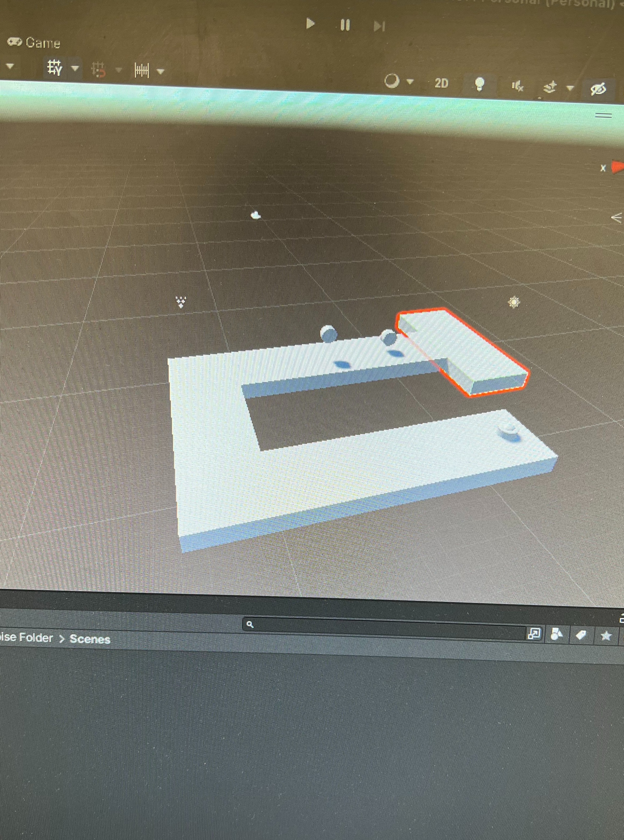This screenshot has height=840, width=624.
Task: Toggle hidden objects scene visibility eye
Action: tap(598, 89)
